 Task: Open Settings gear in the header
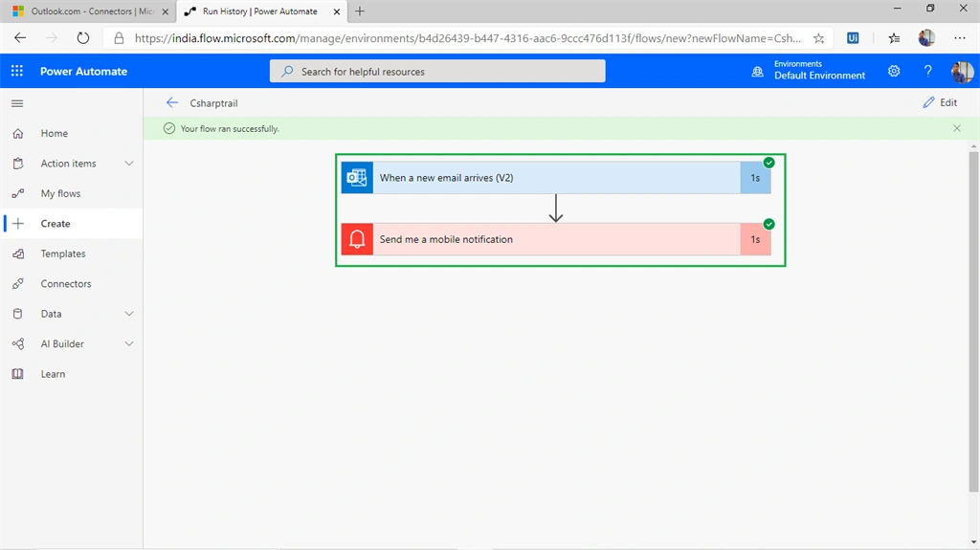point(894,71)
